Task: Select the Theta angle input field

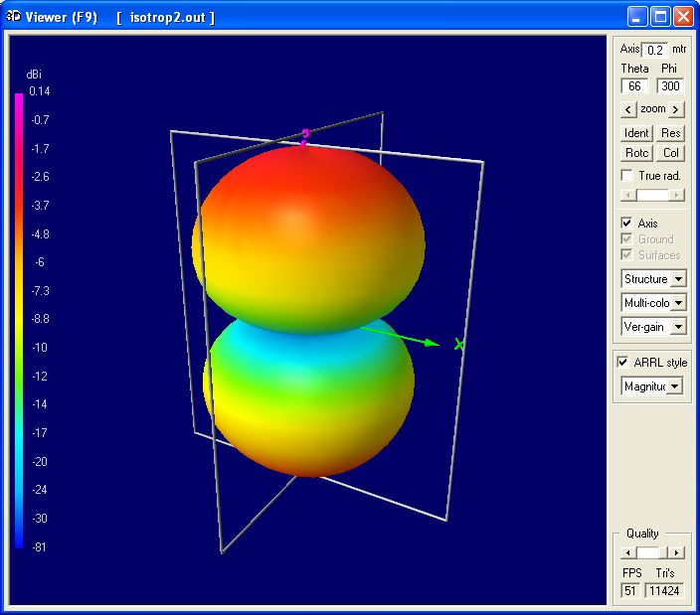Action: 634,86
